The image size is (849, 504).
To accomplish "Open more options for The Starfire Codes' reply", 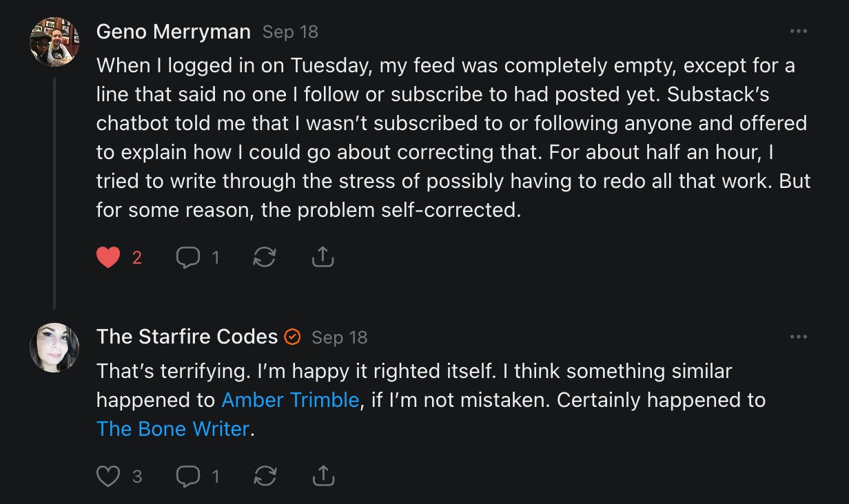I will pos(799,337).
